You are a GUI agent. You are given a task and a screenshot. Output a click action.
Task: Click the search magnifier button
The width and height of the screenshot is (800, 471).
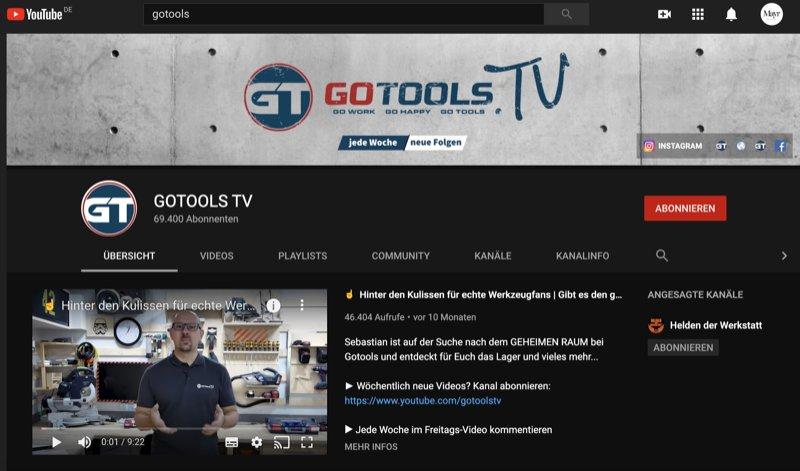click(566, 14)
